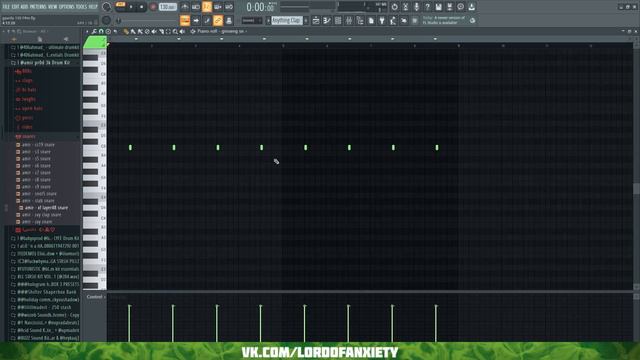This screenshot has width=640, height=360.
Task: Open the FILE menu
Action: (6, 7)
